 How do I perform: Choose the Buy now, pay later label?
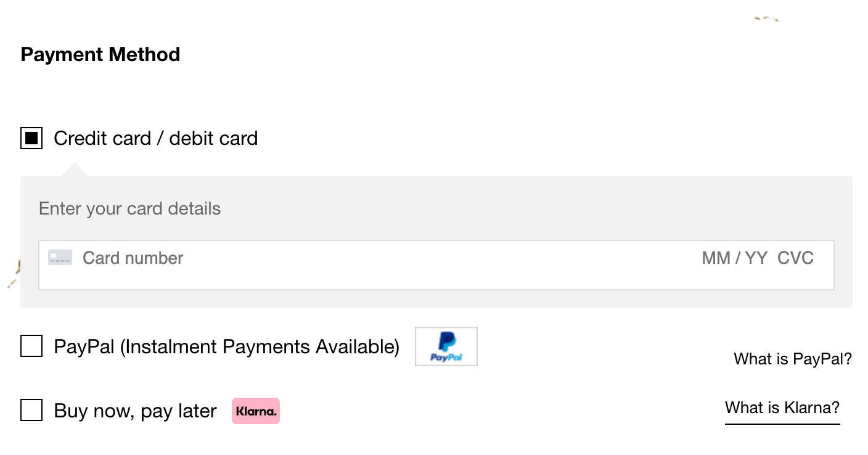(x=136, y=411)
